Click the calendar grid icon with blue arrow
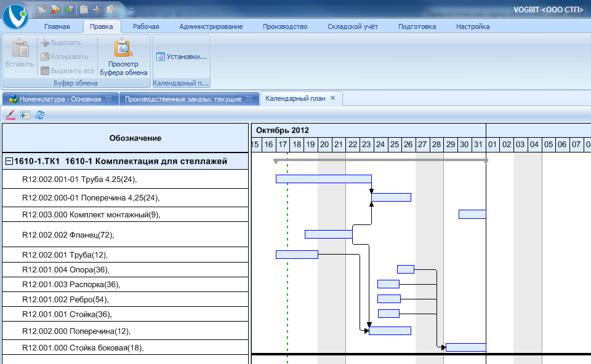This screenshot has height=364, width=591. coord(25,115)
